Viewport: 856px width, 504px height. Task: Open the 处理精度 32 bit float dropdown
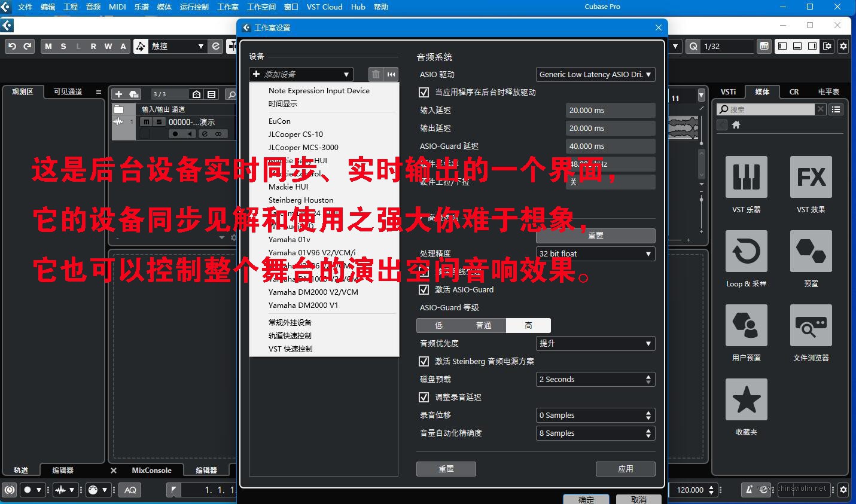(595, 253)
